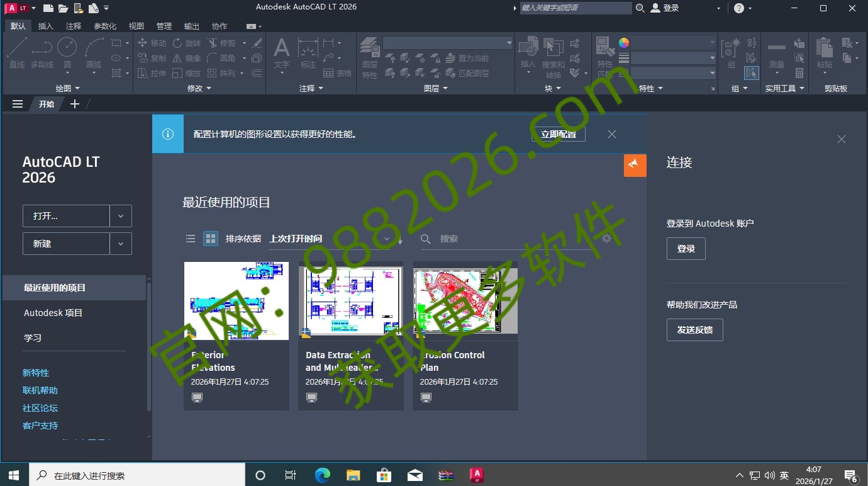Viewport: 868px width, 486px height.
Task: Click the Fillet (圆角) tool
Action: 221,58
